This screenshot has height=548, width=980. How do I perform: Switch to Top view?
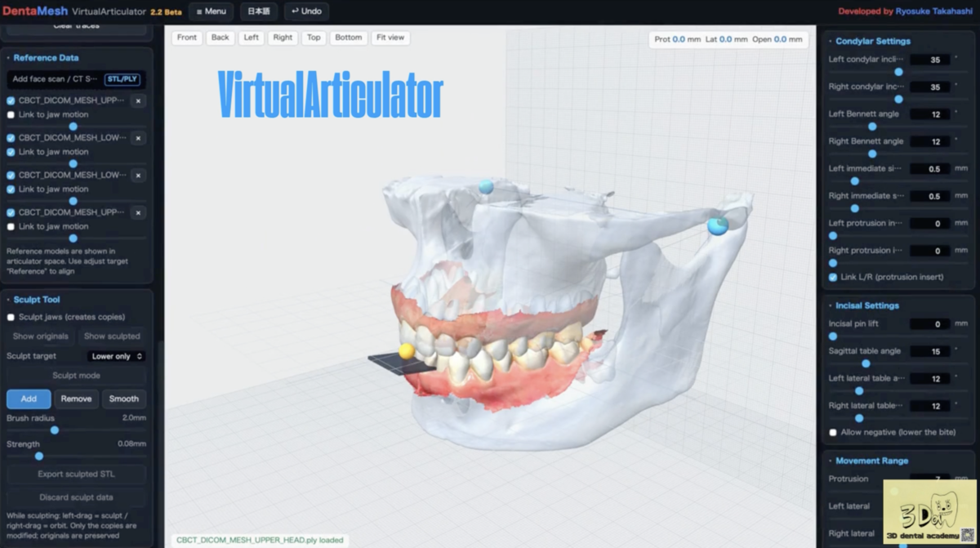(x=314, y=38)
